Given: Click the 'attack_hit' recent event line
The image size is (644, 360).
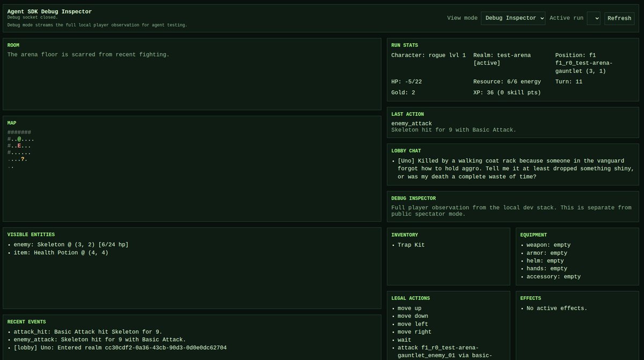Looking at the screenshot, I should (x=88, y=332).
